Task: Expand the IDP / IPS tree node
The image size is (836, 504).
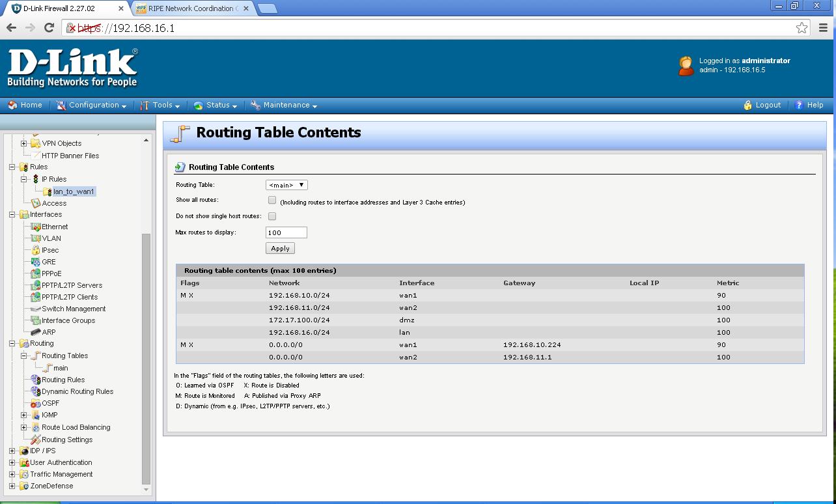Action: coord(12,451)
